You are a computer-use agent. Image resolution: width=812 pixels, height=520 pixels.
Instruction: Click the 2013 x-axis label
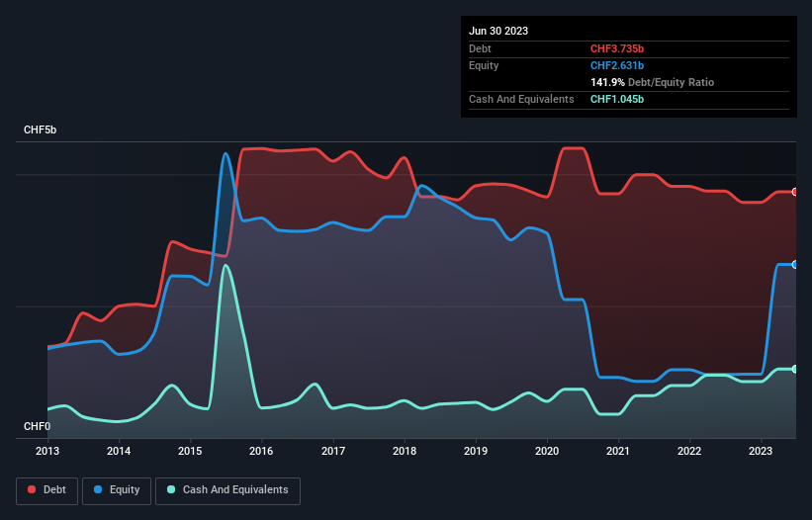tap(47, 451)
